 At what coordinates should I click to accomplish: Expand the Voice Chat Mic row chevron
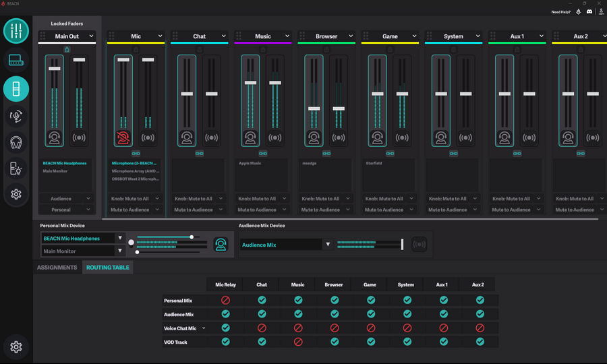[204, 328]
